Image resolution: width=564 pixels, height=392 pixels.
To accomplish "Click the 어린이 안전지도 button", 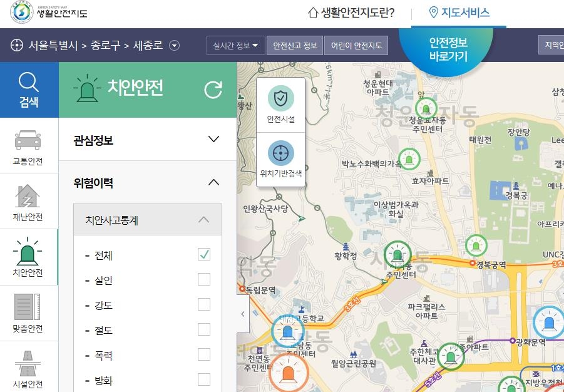I will click(356, 45).
